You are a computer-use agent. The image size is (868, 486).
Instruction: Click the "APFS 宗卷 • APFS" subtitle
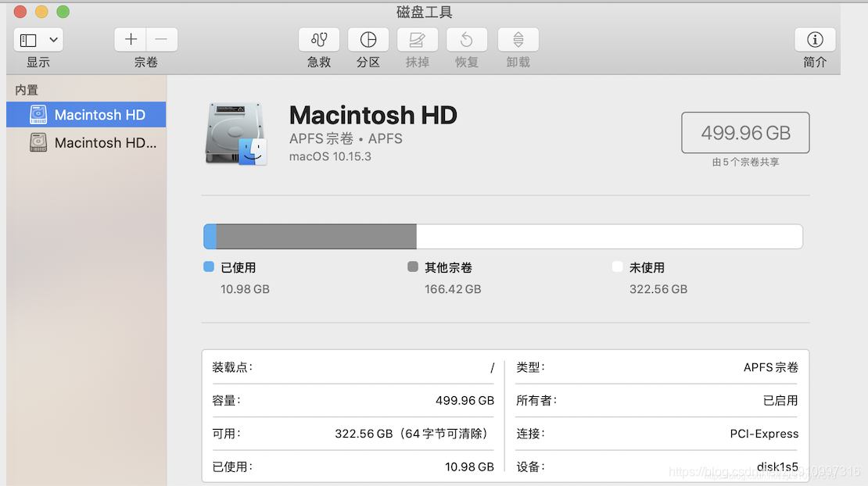click(346, 139)
